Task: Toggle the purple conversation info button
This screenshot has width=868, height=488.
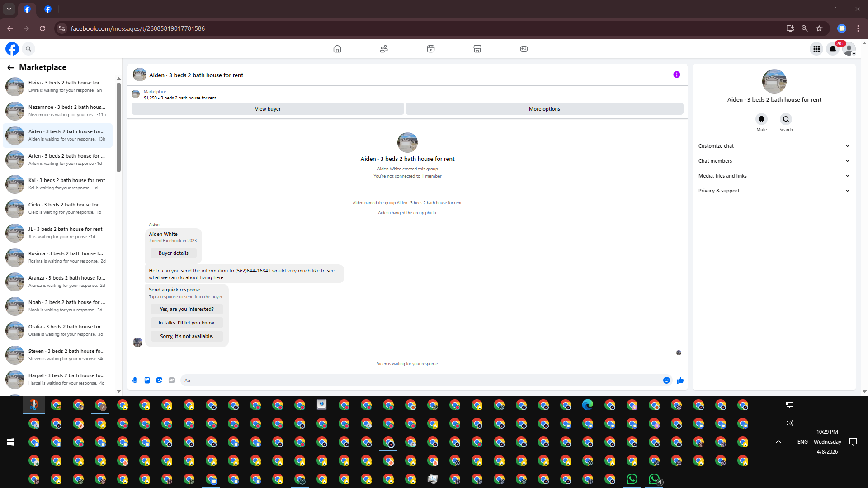Action: pyautogui.click(x=676, y=75)
